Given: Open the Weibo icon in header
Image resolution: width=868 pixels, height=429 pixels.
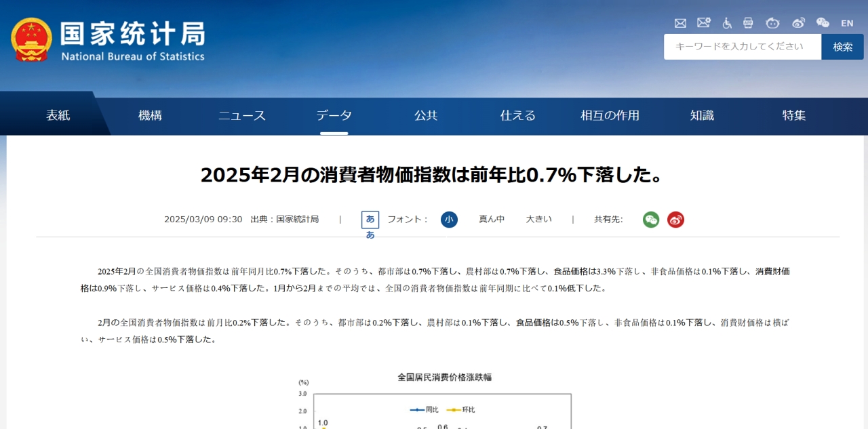Looking at the screenshot, I should tap(798, 23).
